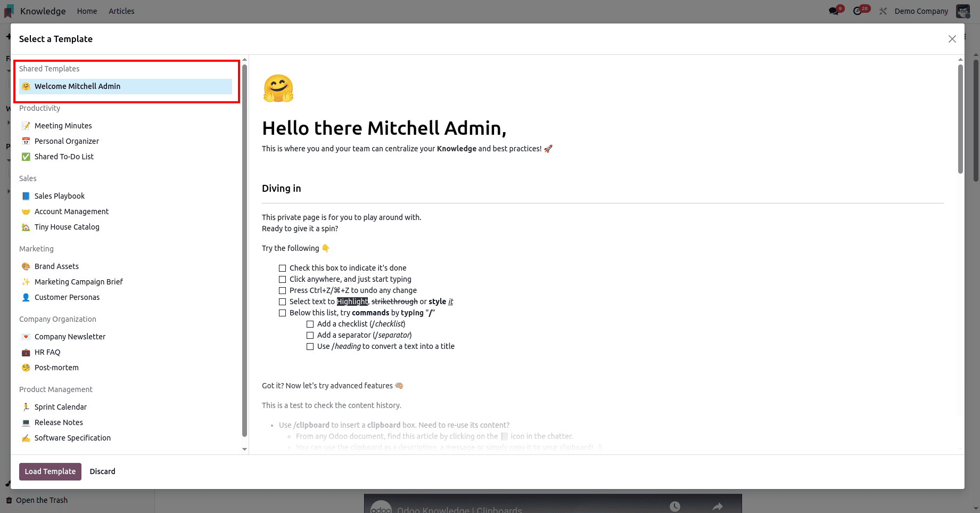Select the Meeting Minutes template
The image size is (980, 513).
pos(126,126)
